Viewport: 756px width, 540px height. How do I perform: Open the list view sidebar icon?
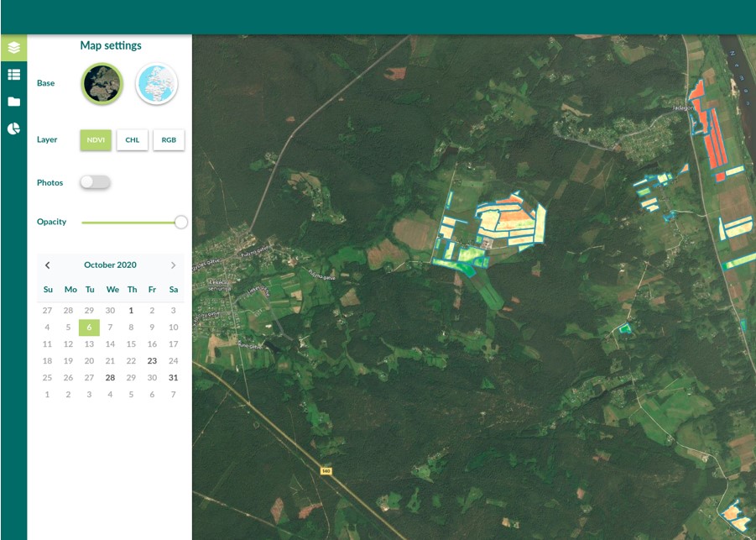pos(13,75)
